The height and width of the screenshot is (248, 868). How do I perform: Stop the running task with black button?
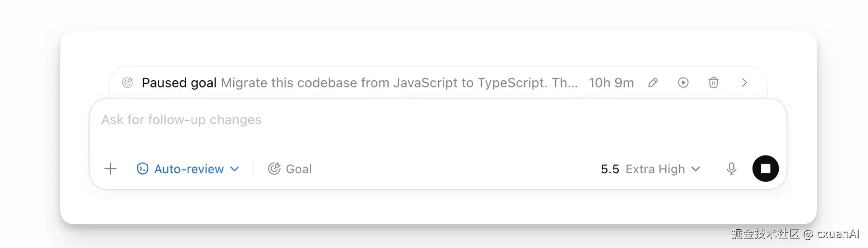(x=765, y=169)
